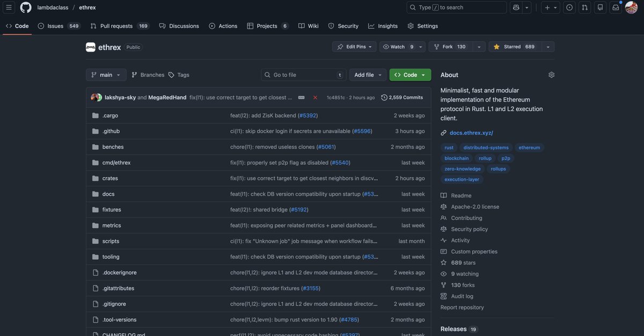Switch to the Projects tab
The height and width of the screenshot is (336, 644).
[268, 26]
